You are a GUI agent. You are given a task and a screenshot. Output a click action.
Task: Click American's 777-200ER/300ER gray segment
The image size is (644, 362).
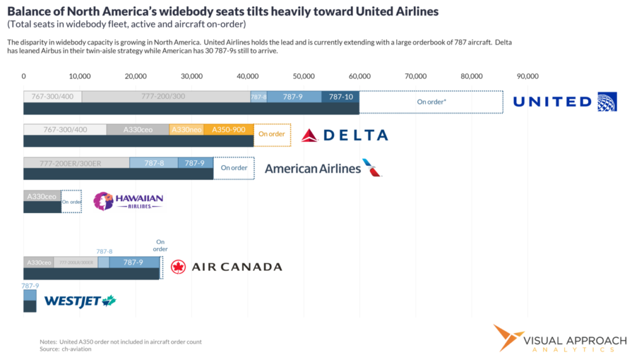pyautogui.click(x=76, y=163)
